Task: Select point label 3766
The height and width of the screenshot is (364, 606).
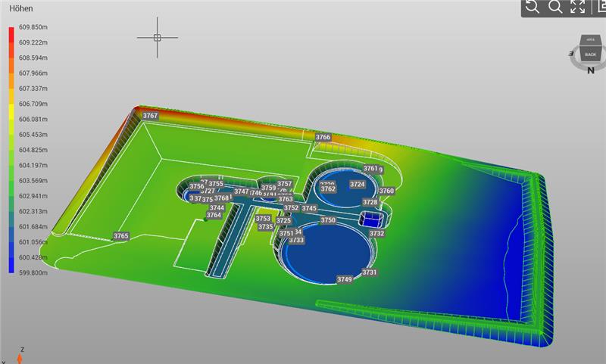Action: coord(323,137)
